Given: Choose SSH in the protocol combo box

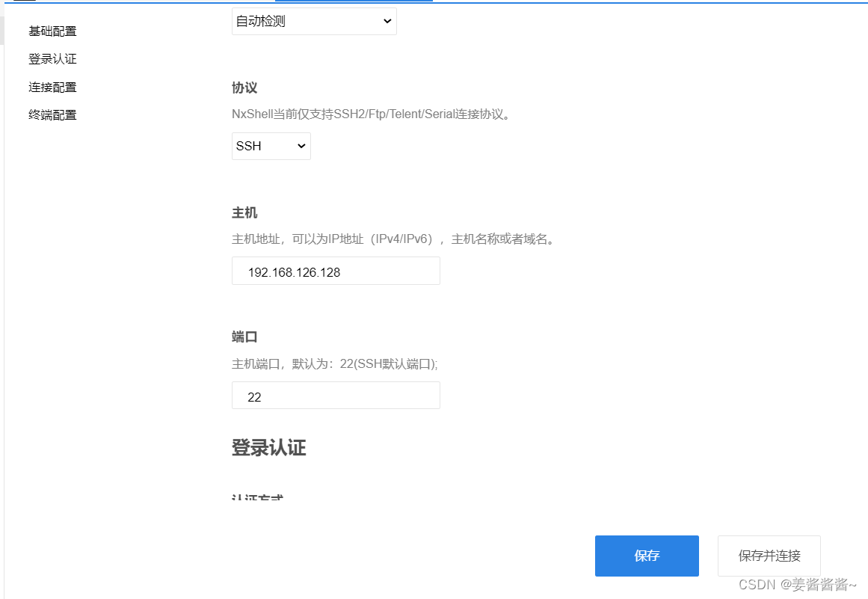Looking at the screenshot, I should click(x=271, y=146).
